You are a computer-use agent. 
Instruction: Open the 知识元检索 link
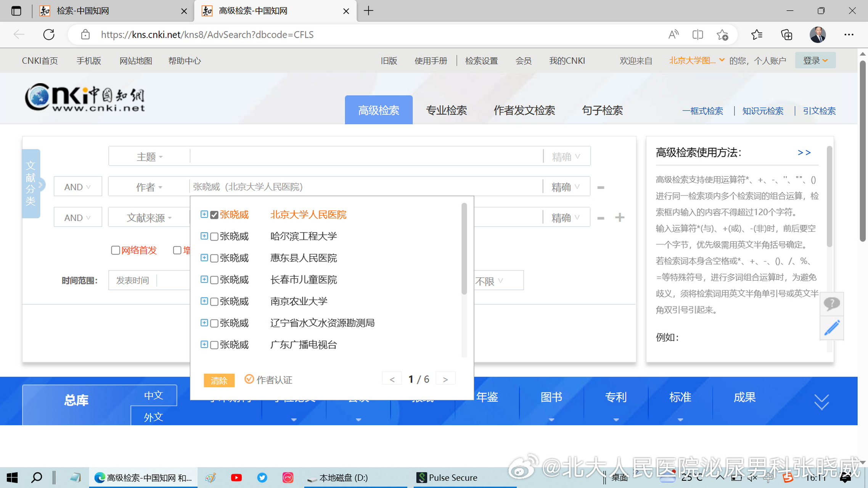(x=763, y=111)
